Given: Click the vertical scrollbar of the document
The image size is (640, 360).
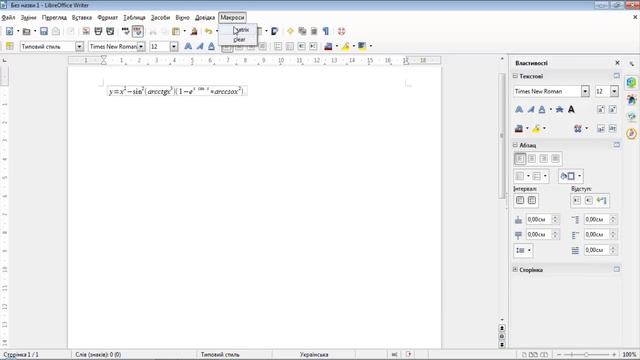Looking at the screenshot, I should point(502,136).
